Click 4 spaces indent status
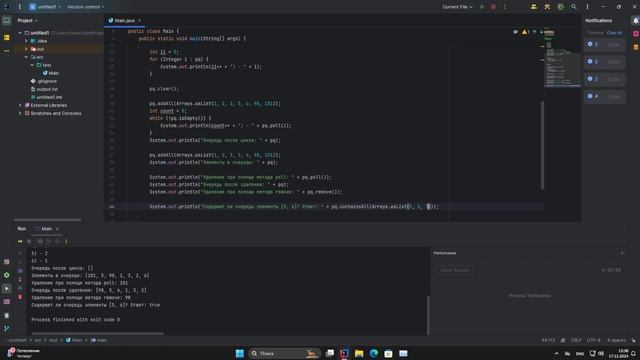 click(x=616, y=340)
